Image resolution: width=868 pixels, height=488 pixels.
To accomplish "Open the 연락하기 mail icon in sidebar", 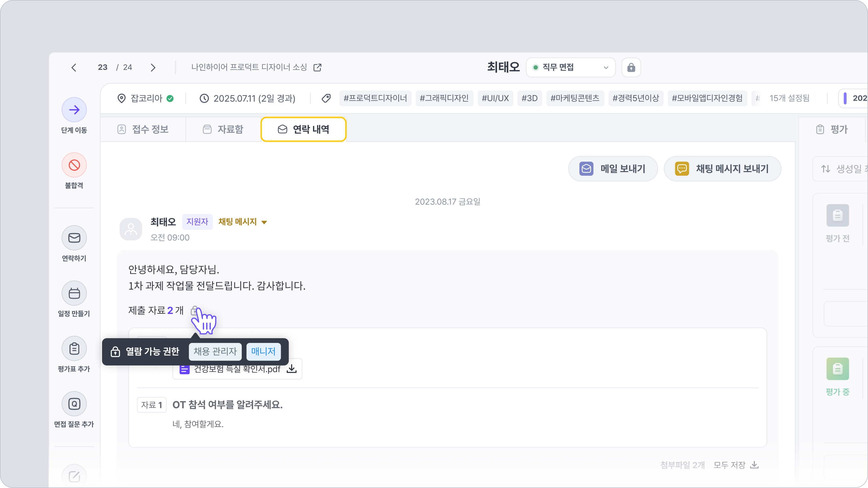I will click(74, 238).
